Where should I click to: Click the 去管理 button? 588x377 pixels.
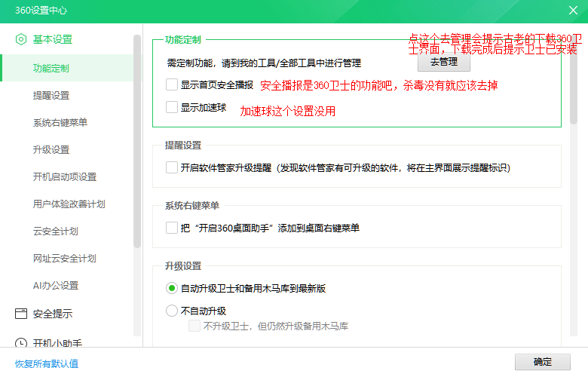pyautogui.click(x=444, y=62)
